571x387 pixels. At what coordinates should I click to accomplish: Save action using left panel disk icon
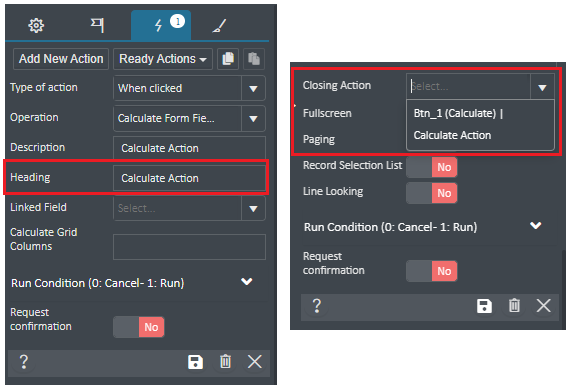click(x=196, y=362)
